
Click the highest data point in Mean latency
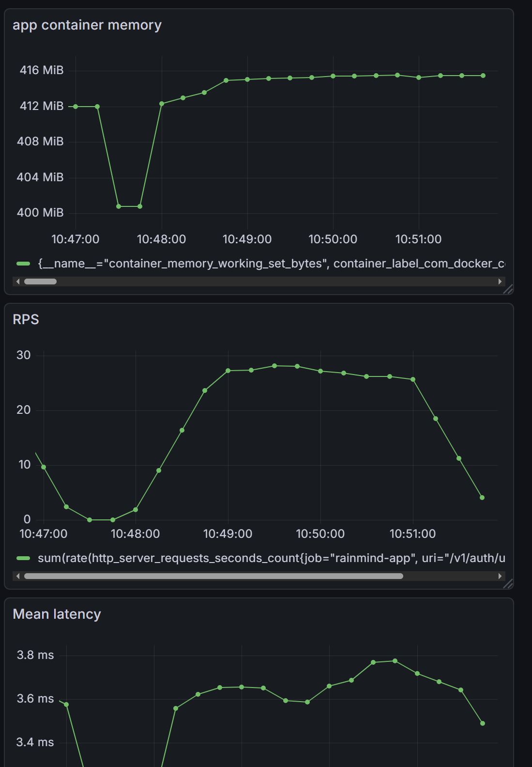[x=395, y=661]
